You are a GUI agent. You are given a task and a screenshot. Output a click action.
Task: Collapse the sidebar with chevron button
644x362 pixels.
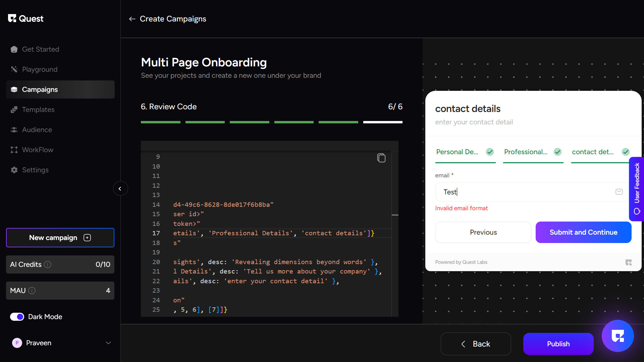tap(120, 189)
